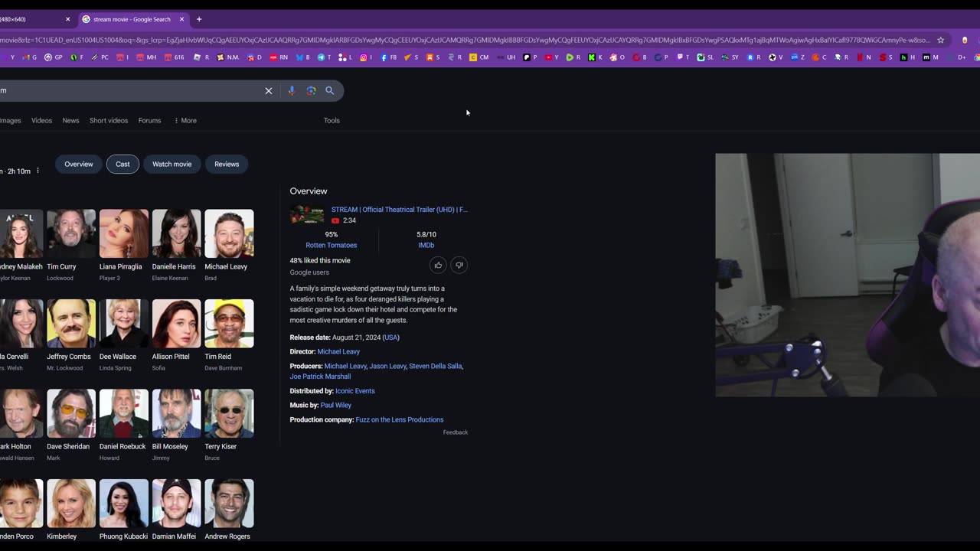Viewport: 980px width, 551px height.
Task: Open a new browser tab with plus
Action: click(199, 19)
